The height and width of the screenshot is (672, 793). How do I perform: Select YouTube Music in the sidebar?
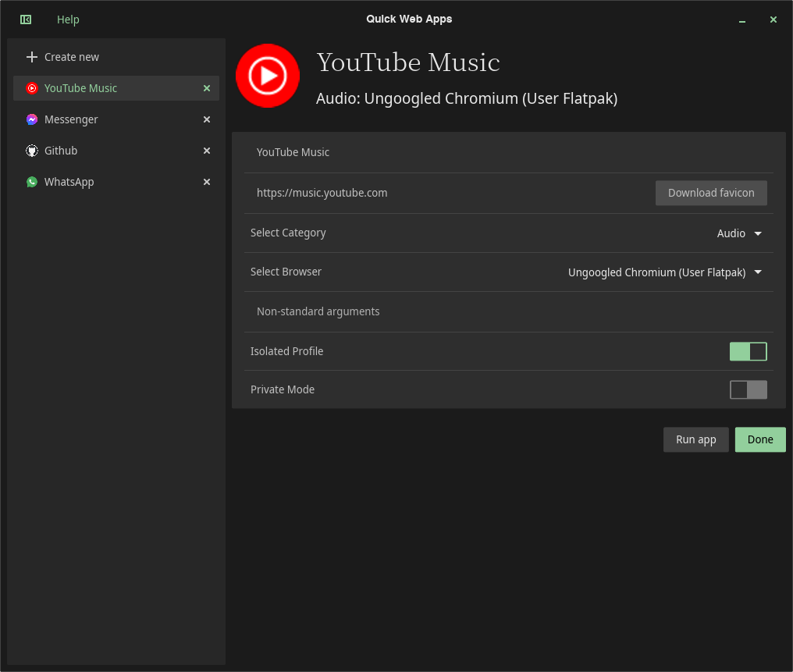116,88
